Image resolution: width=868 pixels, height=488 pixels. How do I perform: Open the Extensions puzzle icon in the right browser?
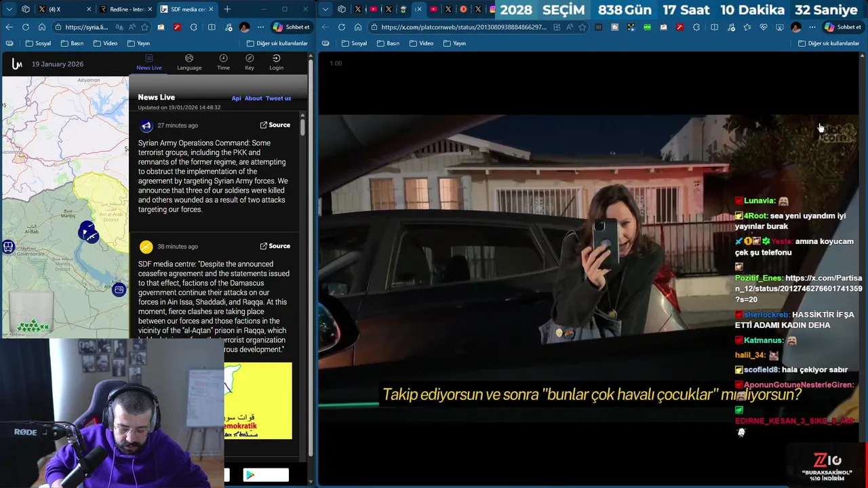tap(696, 27)
